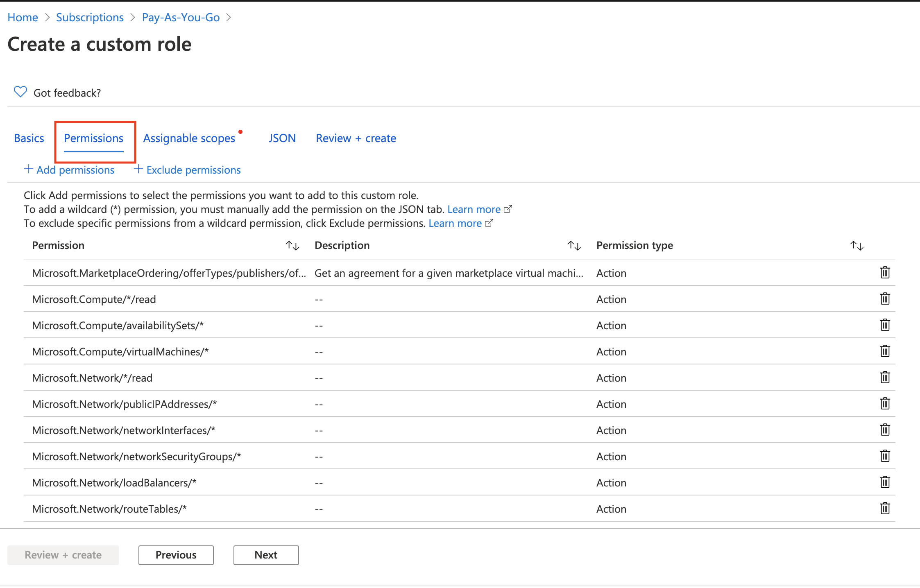Sort table by Permission column arrows
This screenshot has width=920, height=588.
click(292, 246)
